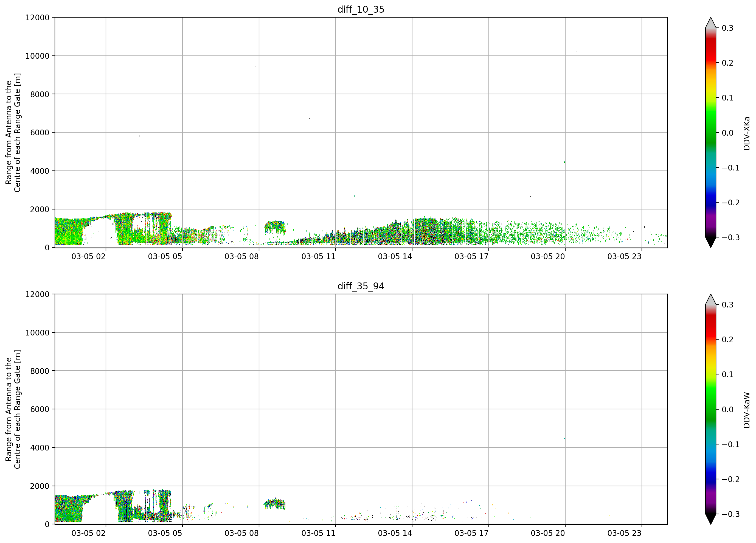Click the '03-05 20' tick under diff_10_35
This screenshot has height=543, width=756.
click(548, 256)
